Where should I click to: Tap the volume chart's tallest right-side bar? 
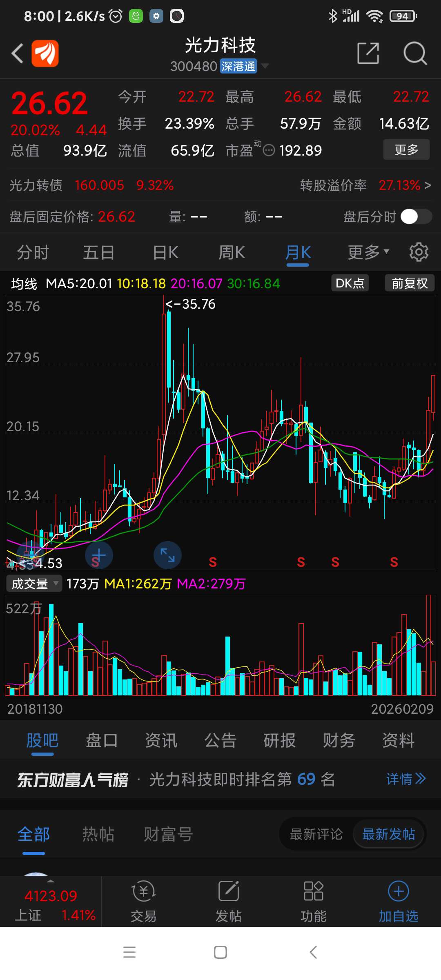(x=428, y=645)
